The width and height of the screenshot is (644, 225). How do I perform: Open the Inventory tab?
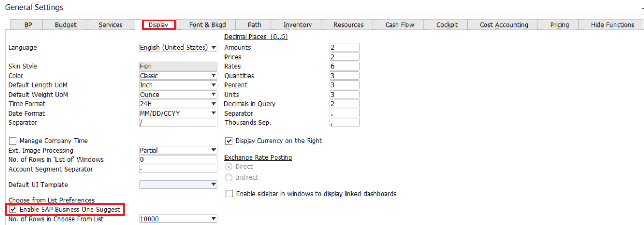tap(297, 25)
